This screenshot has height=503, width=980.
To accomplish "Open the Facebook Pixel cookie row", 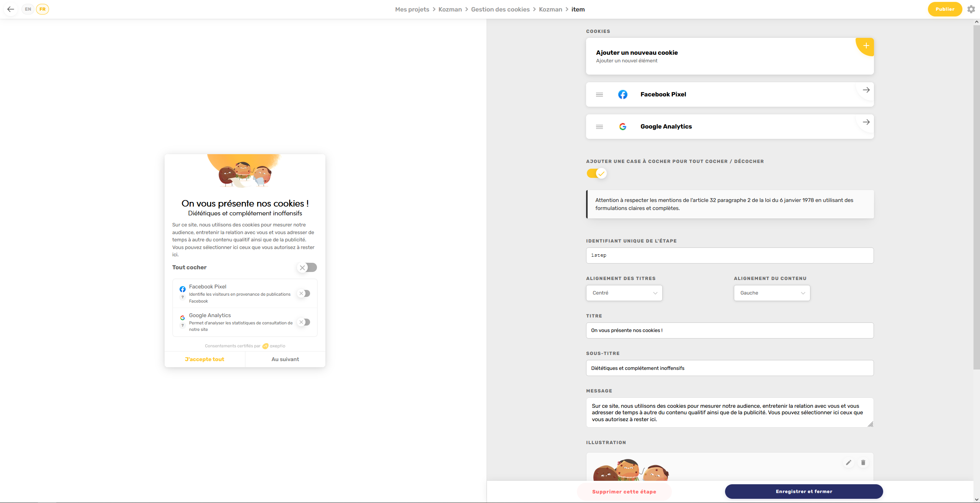I will [730, 94].
